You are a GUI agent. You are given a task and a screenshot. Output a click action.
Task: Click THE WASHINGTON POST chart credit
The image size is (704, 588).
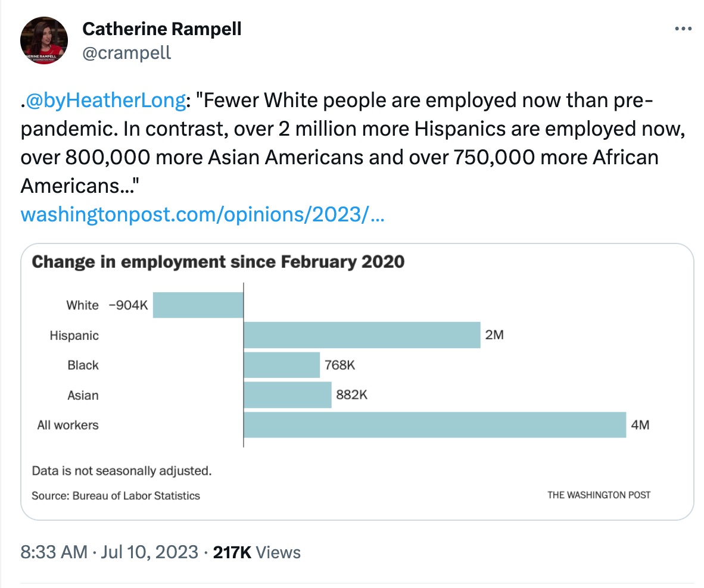pos(599,495)
